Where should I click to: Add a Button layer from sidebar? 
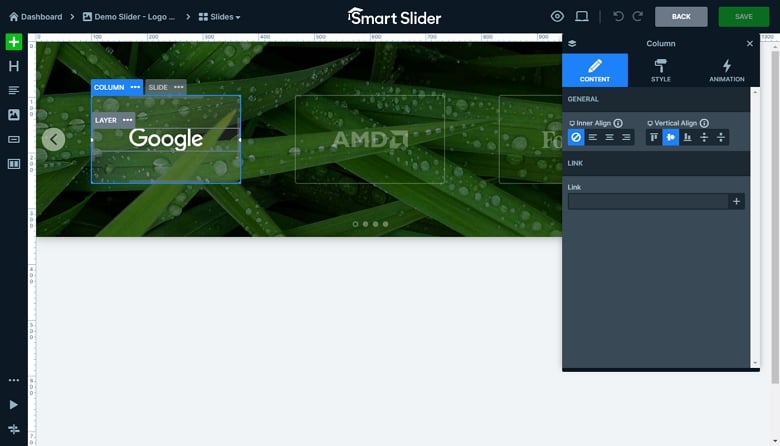tap(14, 139)
